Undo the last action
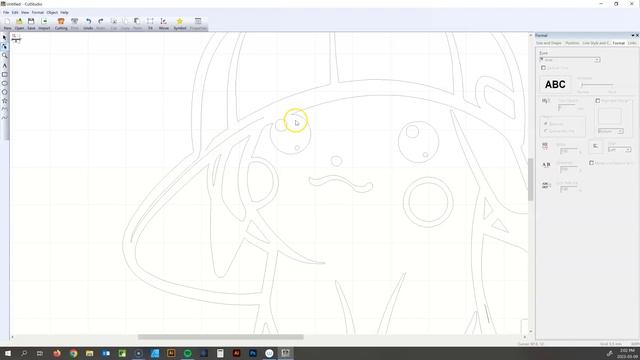Screen dimensions: 640x360 pyautogui.click(x=88, y=24)
